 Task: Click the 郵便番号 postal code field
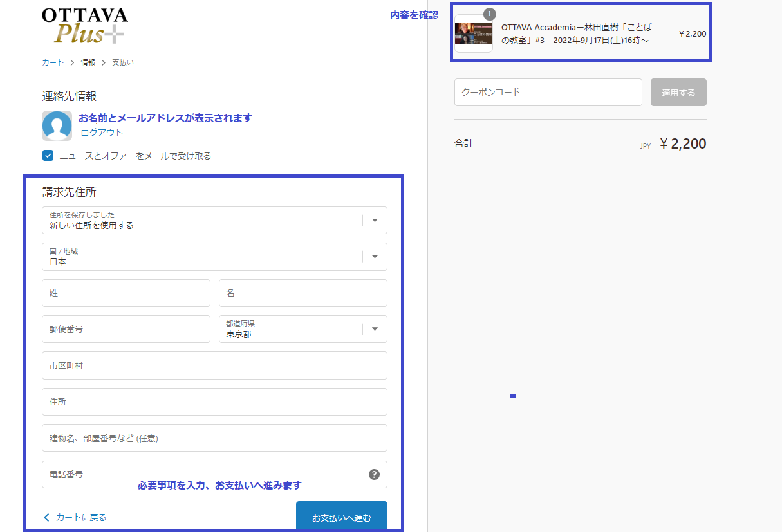pyautogui.click(x=126, y=329)
